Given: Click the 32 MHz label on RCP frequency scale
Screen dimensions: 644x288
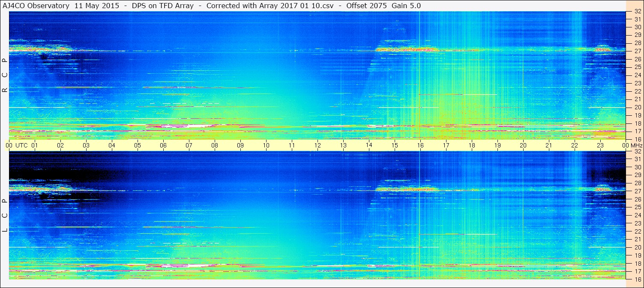Looking at the screenshot, I should pos(638,12).
